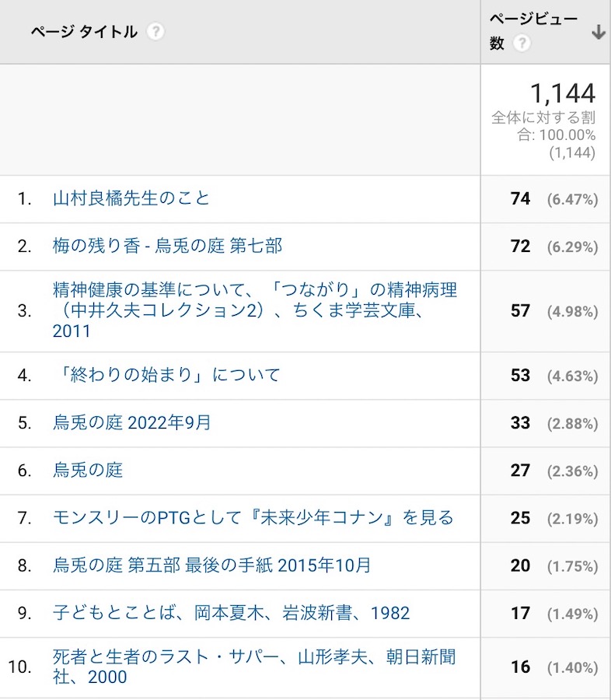This screenshot has width=611, height=700.
Task: Open 子どもとことば、岡本夏木 link
Action: tap(231, 613)
